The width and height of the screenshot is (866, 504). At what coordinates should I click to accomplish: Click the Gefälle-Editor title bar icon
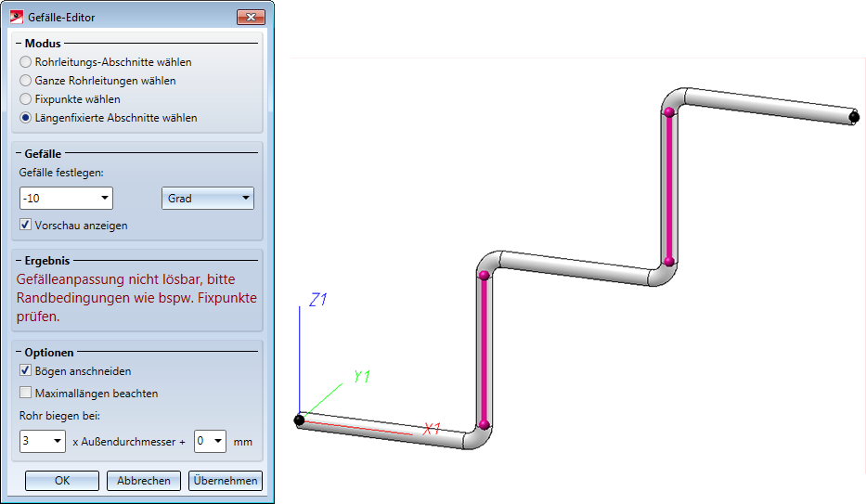17,17
